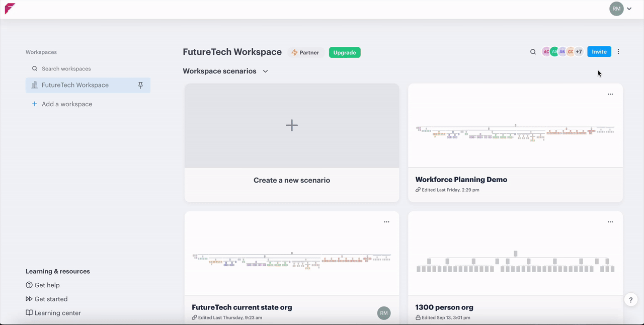The image size is (644, 325).
Task: Open the Get help link
Action: pos(47,285)
